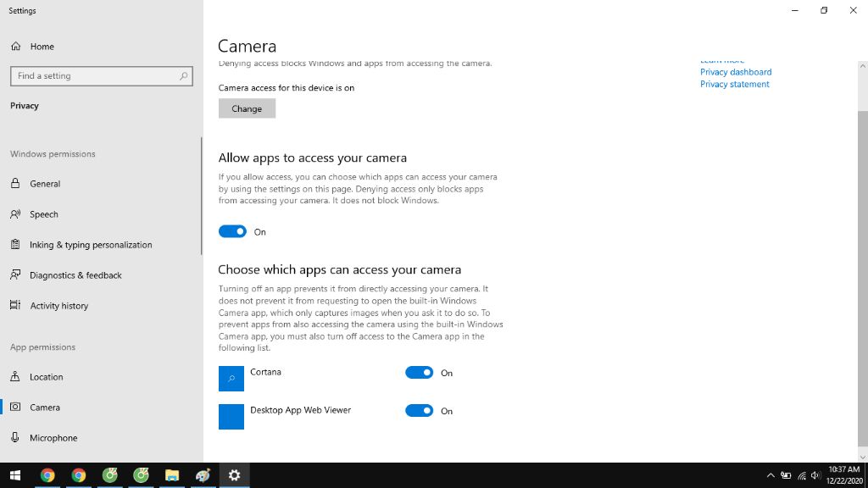Open the Privacy dashboard link

[x=736, y=72]
